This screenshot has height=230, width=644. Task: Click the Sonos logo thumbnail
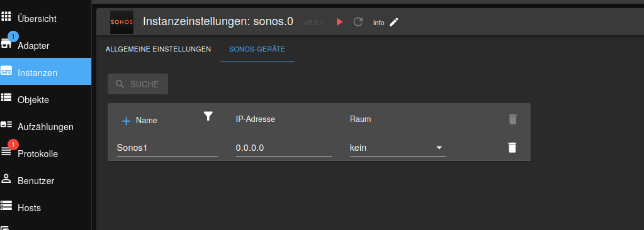121,22
